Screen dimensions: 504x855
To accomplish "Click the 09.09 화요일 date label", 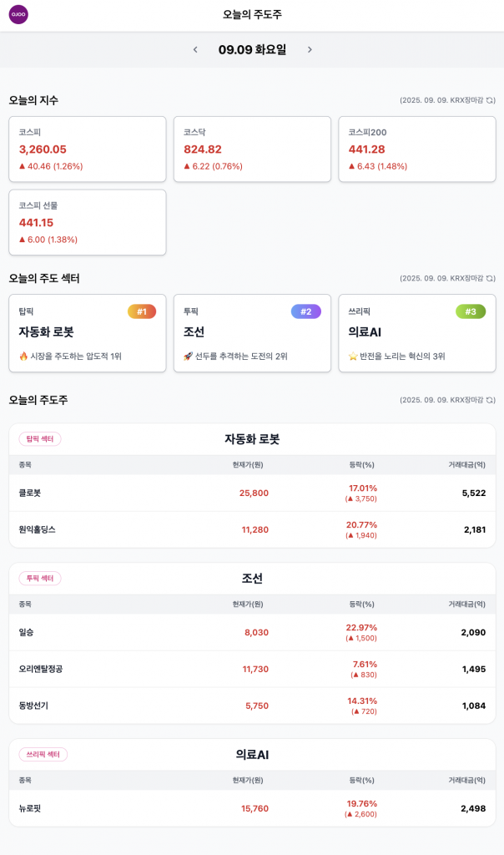I will pyautogui.click(x=252, y=50).
